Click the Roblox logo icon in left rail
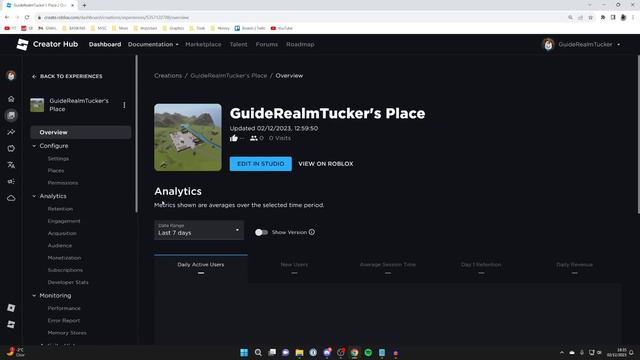 point(11,308)
